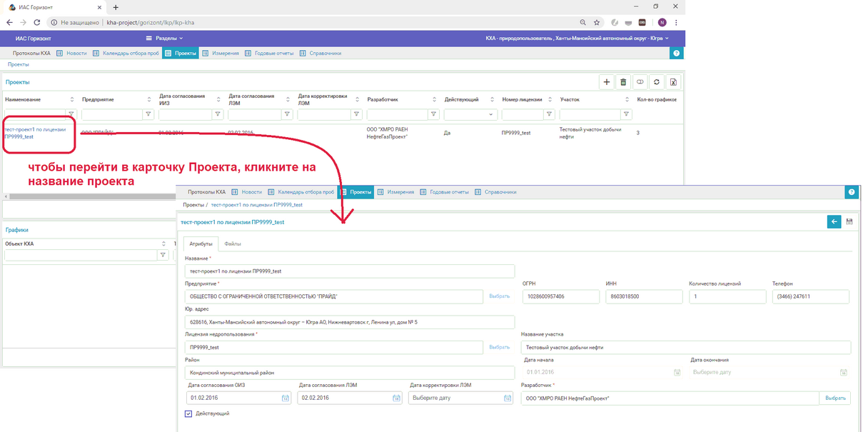Open the КХА user account dropdown
This screenshot has width=868, height=432.
coord(576,38)
